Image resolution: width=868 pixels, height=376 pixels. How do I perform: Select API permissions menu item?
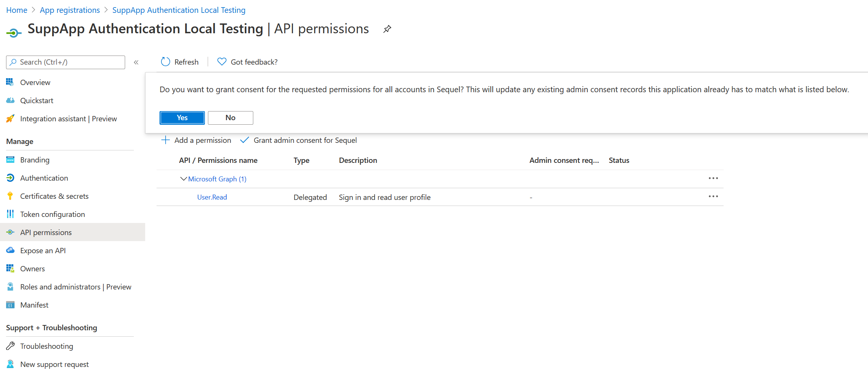73,232
